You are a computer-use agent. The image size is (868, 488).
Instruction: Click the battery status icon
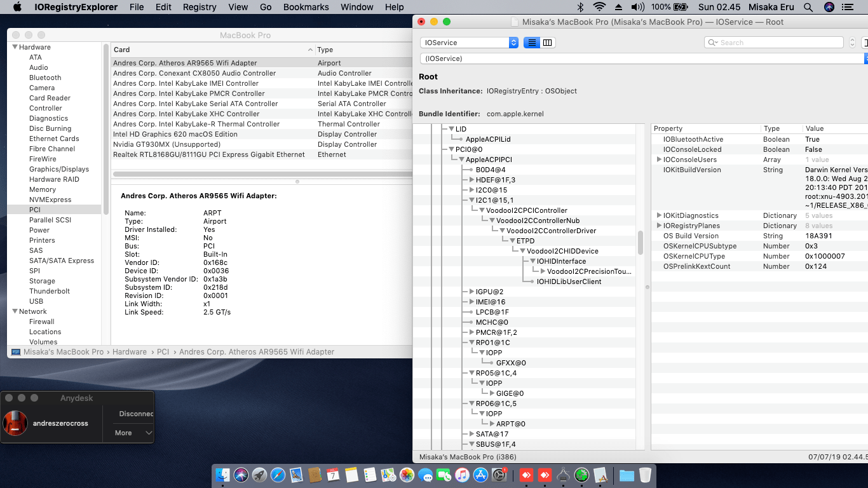[680, 7]
